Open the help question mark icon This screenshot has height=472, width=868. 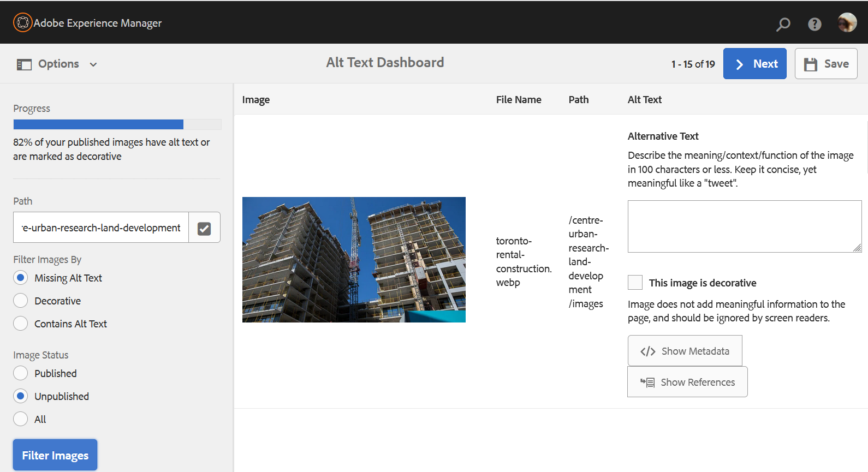815,24
